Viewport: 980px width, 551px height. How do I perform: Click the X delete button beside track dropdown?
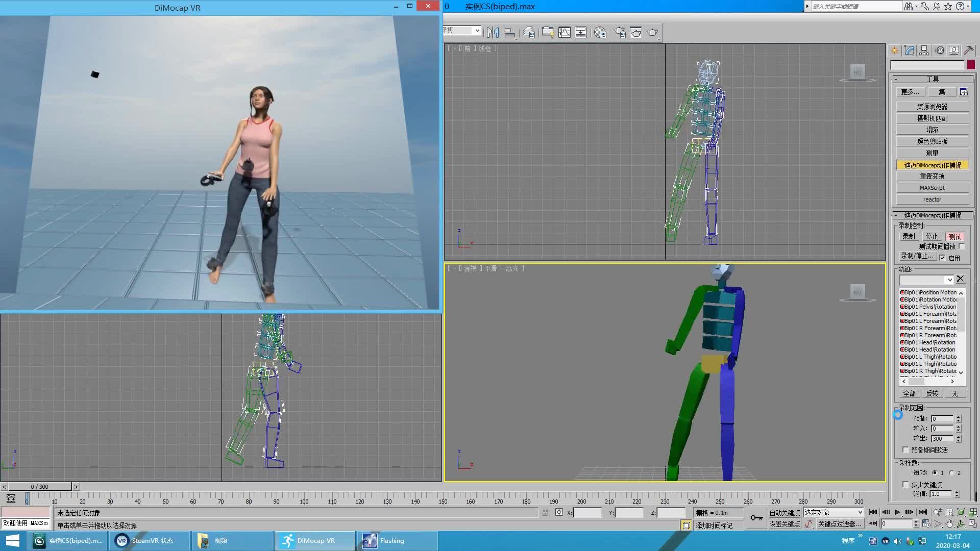[960, 279]
